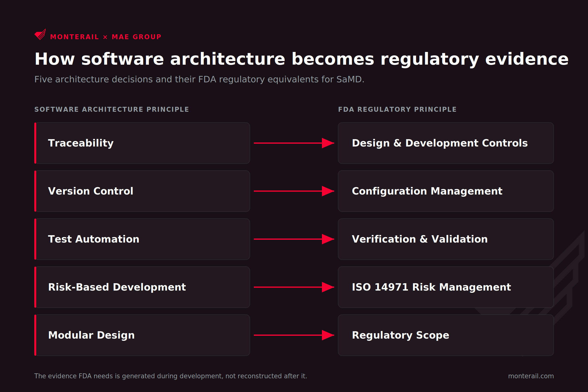Click the arrow after Test Automation
Viewport: 588px width, 392px height.
click(x=294, y=239)
